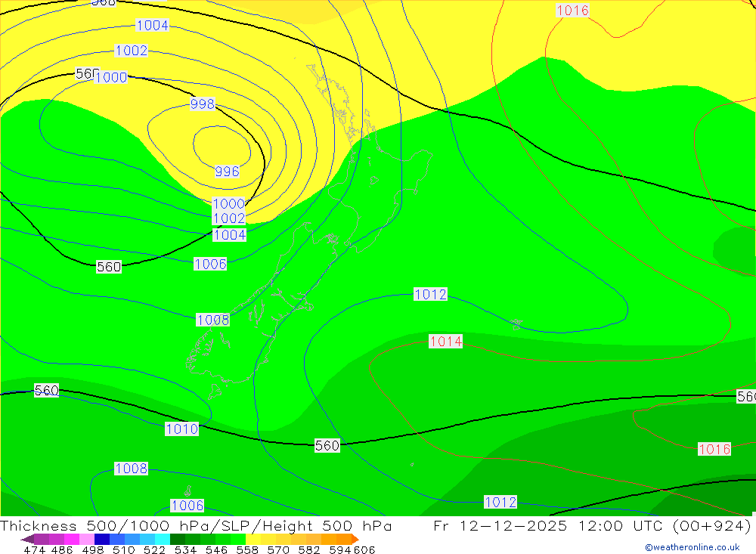This screenshot has height=554, width=756.
Task: Click the 510 legend value
Action: click(124, 549)
